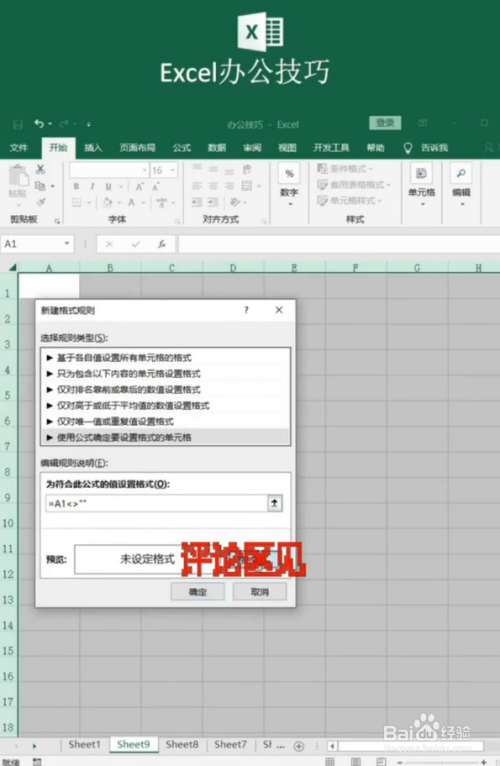Add a new sheet with plus icon
This screenshot has height=766, width=500.
click(x=299, y=746)
